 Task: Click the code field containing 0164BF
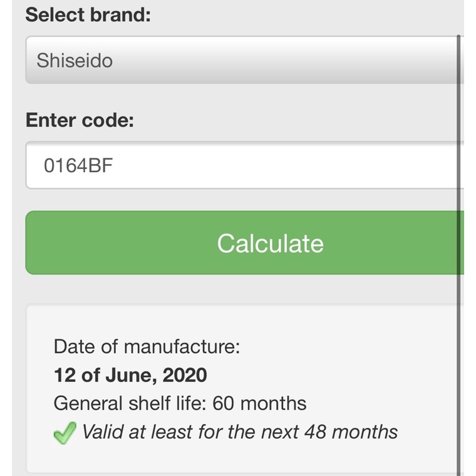point(245,165)
